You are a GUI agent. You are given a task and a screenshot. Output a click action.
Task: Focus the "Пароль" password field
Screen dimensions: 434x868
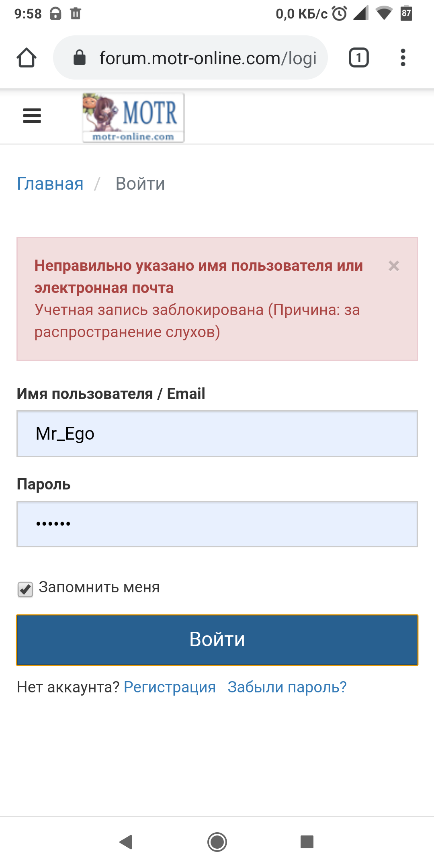(217, 524)
